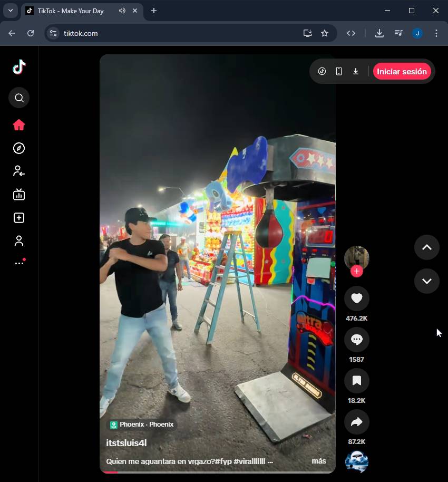Image resolution: width=448 pixels, height=482 pixels.
Task: Click the video progress bar at bottom
Action: (x=217, y=472)
